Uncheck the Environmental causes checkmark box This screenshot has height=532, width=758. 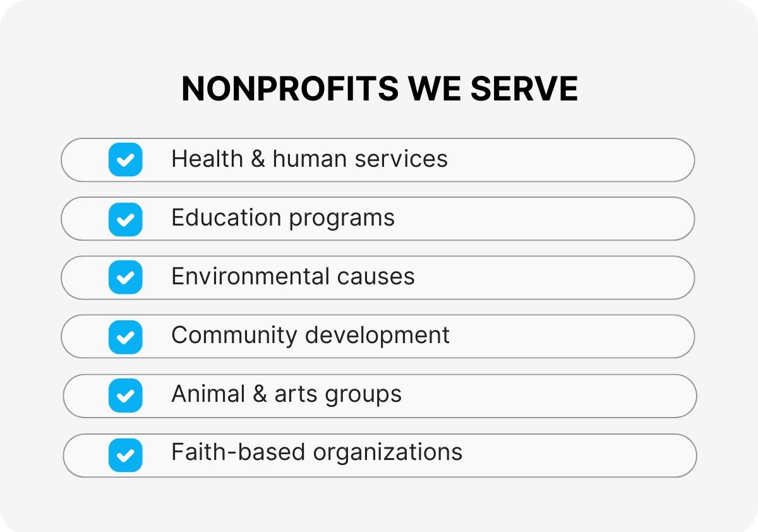126,277
